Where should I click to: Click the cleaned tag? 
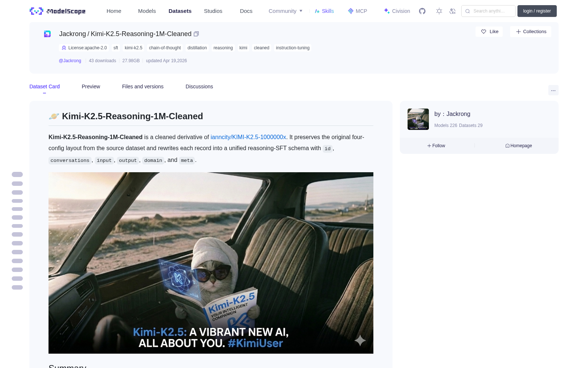tap(262, 48)
